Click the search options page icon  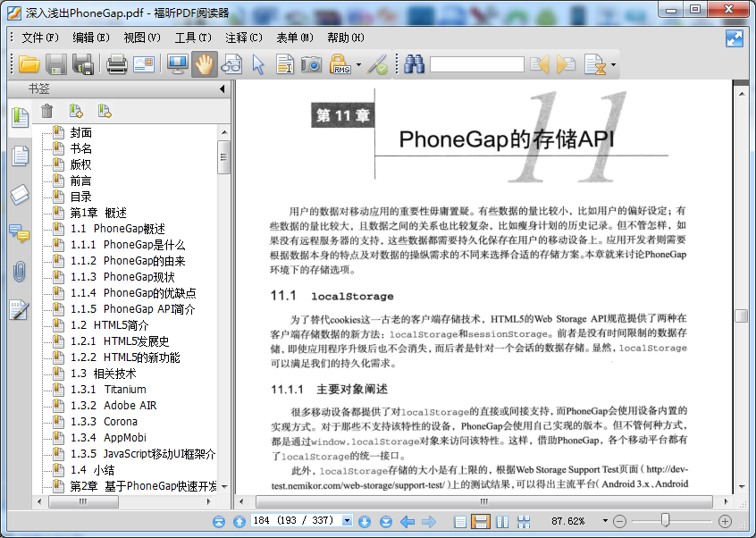click(x=595, y=64)
